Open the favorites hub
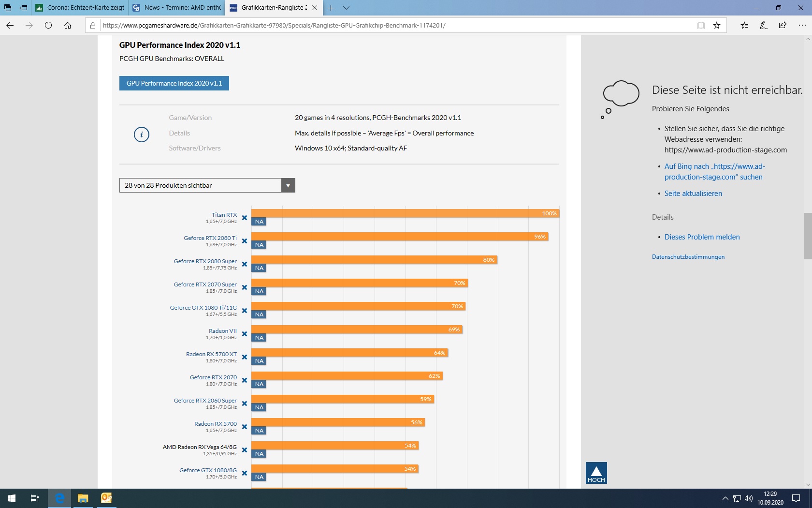Screen dimensions: 812x508 point(744,25)
